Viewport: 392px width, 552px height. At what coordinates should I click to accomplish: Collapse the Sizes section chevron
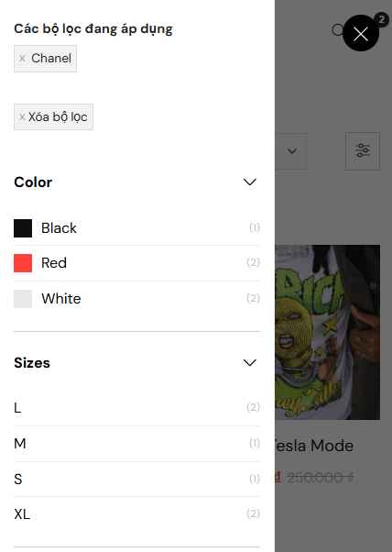(x=250, y=362)
